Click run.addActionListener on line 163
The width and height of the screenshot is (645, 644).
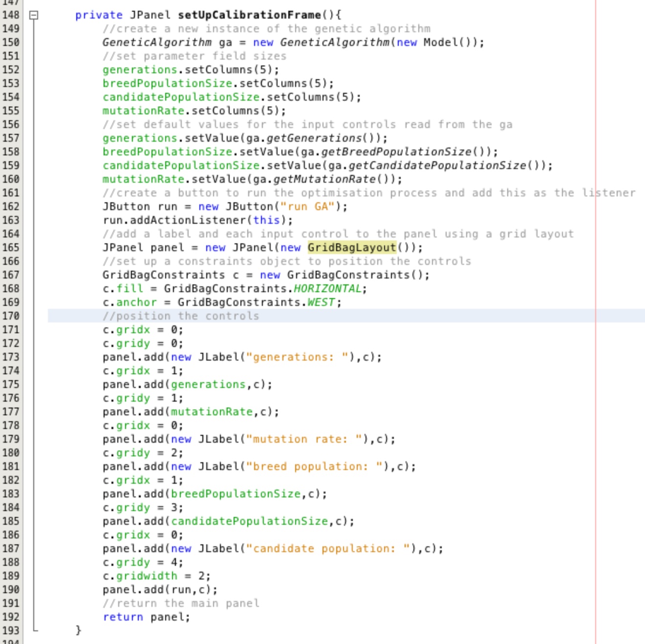174,220
